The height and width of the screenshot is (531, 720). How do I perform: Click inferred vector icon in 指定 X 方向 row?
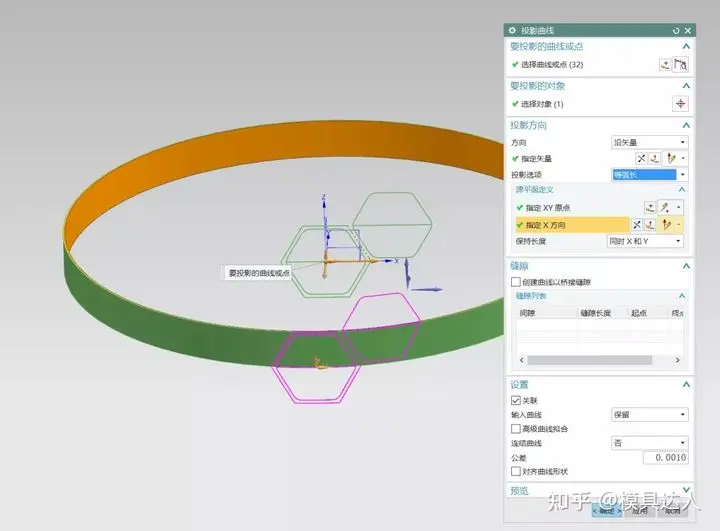tap(666, 225)
